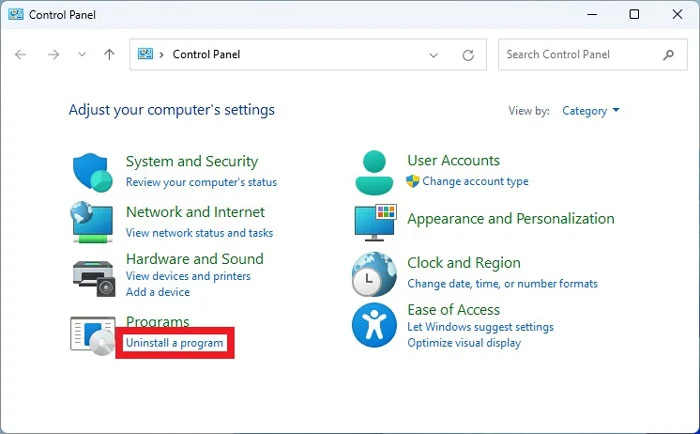Image resolution: width=700 pixels, height=434 pixels.
Task: Select Change date, time, or number formats
Action: coord(503,284)
